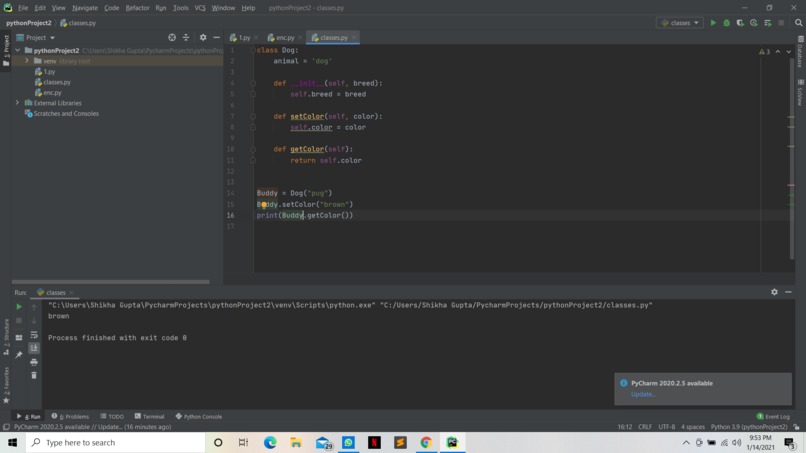Open Run panel settings gear

[774, 292]
